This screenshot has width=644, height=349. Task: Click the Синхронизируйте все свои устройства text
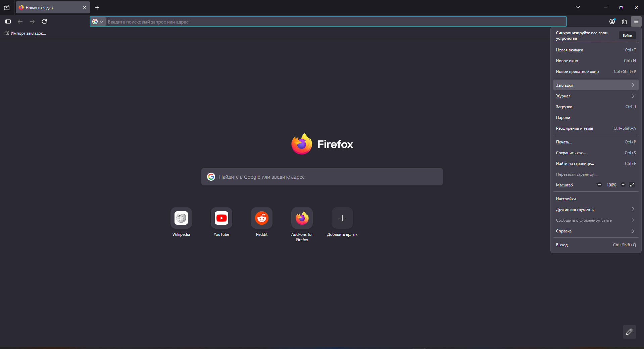coord(582,36)
